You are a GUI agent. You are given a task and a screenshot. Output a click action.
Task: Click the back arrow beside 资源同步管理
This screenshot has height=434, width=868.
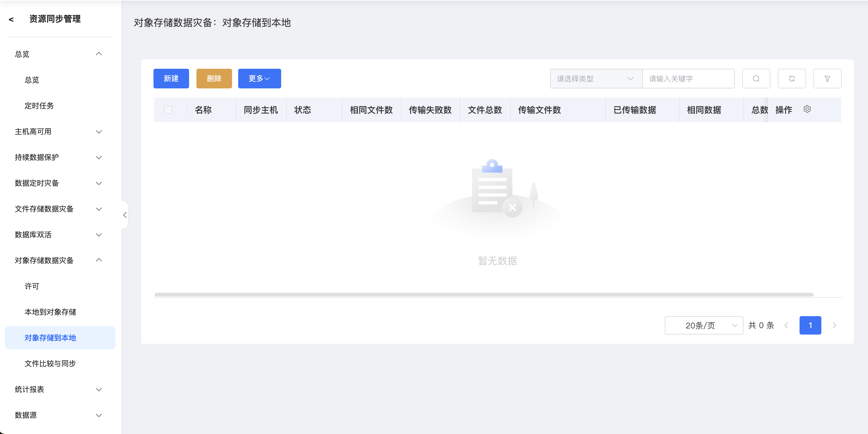pos(11,20)
